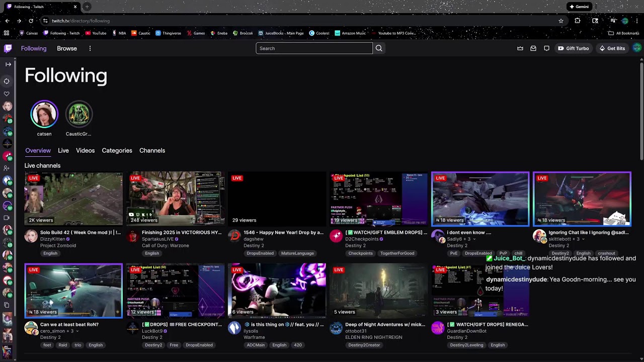Click the Call of Duty: Warzone category link
The height and width of the screenshot is (362, 644).
[165, 245]
